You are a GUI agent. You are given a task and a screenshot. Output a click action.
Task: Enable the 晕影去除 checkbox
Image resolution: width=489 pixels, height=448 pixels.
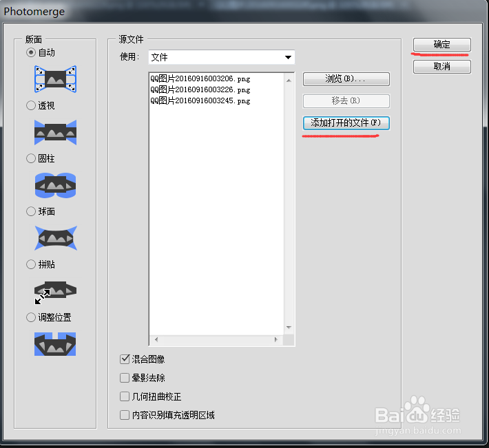click(x=125, y=378)
